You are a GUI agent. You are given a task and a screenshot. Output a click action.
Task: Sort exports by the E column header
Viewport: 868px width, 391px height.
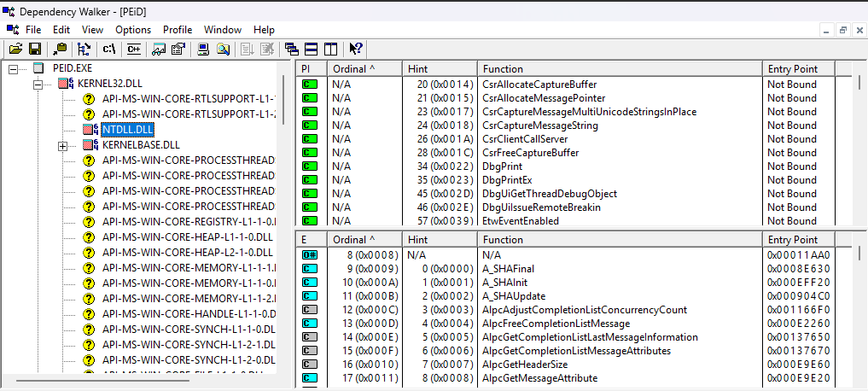click(x=312, y=240)
